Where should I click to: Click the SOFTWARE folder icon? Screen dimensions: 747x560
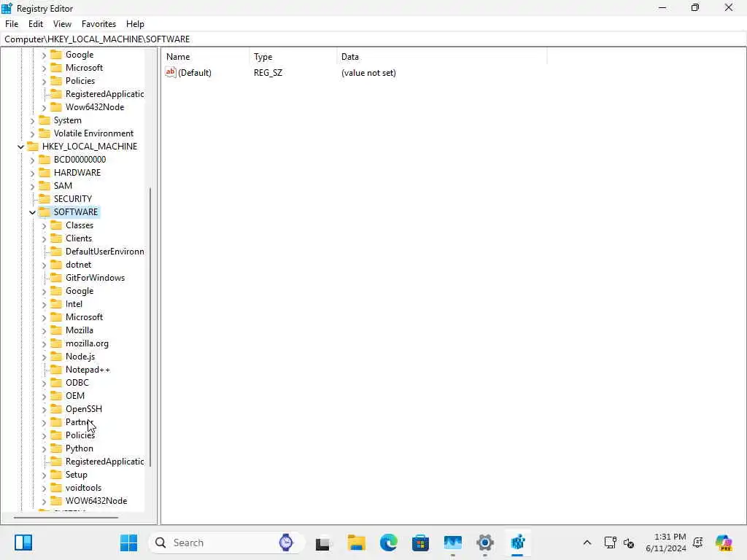(x=44, y=212)
